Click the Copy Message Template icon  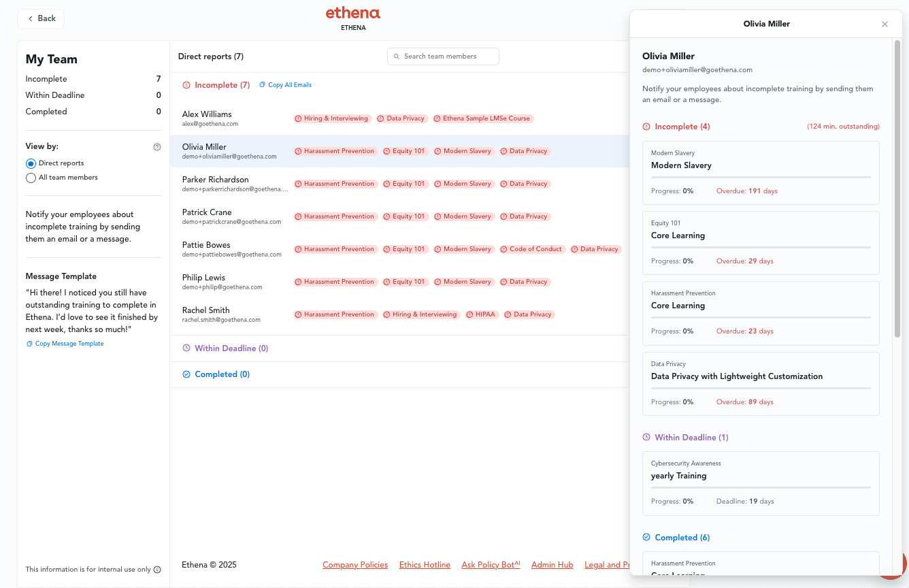[29, 344]
